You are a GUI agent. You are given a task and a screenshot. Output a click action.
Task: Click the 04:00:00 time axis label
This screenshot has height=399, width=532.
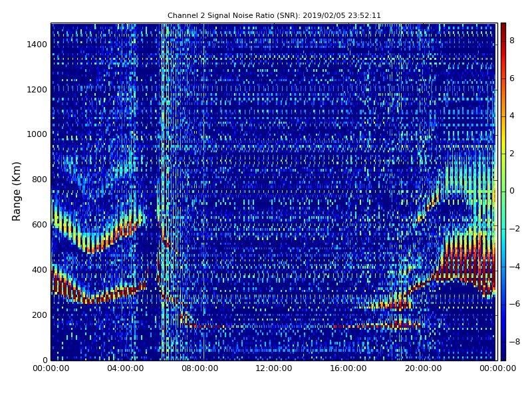tap(125, 368)
